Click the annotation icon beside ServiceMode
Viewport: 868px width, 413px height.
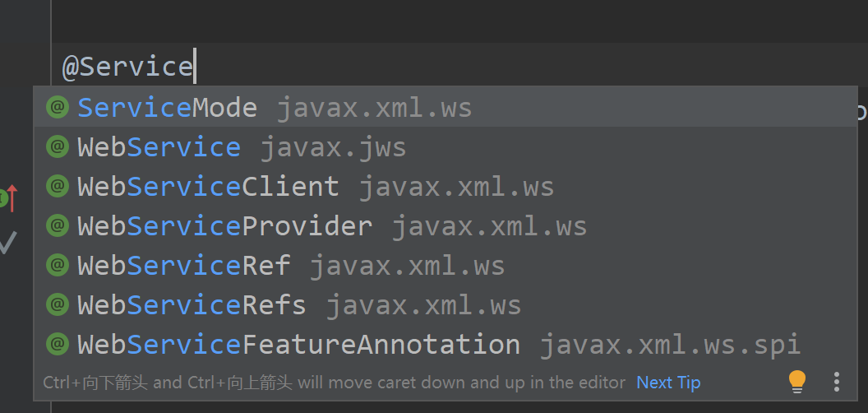(58, 107)
